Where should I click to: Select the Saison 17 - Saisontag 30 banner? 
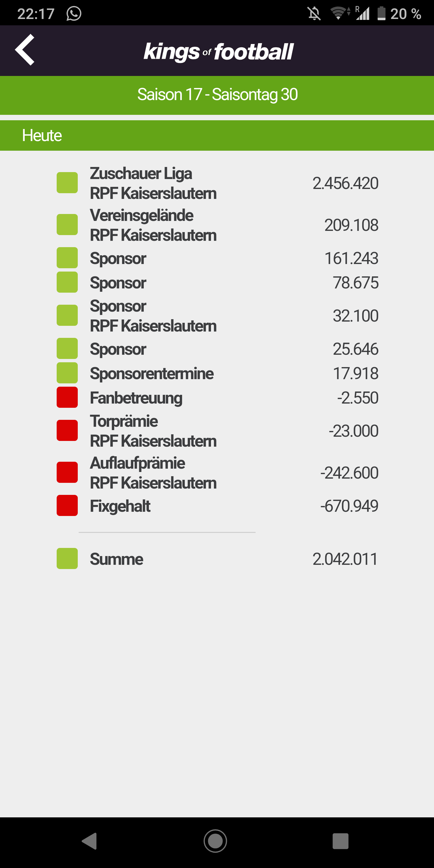pos(217,95)
